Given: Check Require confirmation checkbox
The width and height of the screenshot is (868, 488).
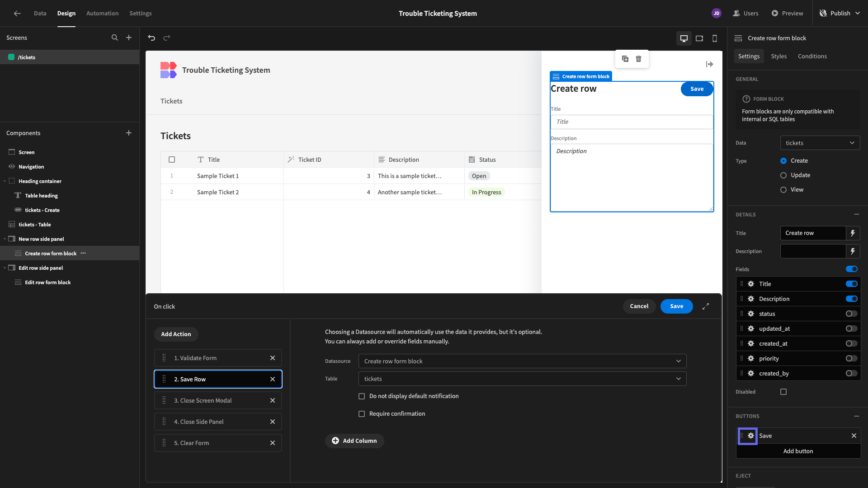Looking at the screenshot, I should click(362, 414).
